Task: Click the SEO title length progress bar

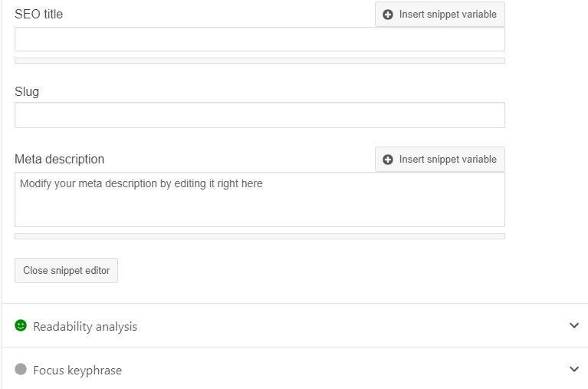Action: coord(260,61)
